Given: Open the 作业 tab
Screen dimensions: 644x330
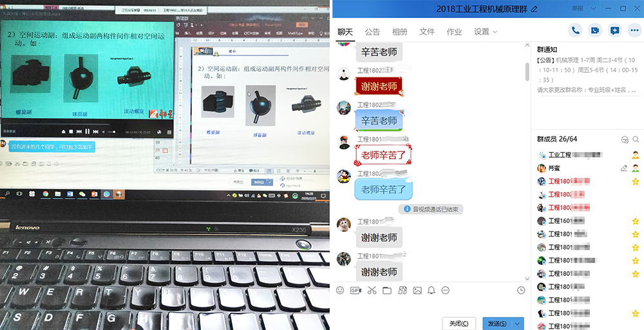Looking at the screenshot, I should pos(454,32).
